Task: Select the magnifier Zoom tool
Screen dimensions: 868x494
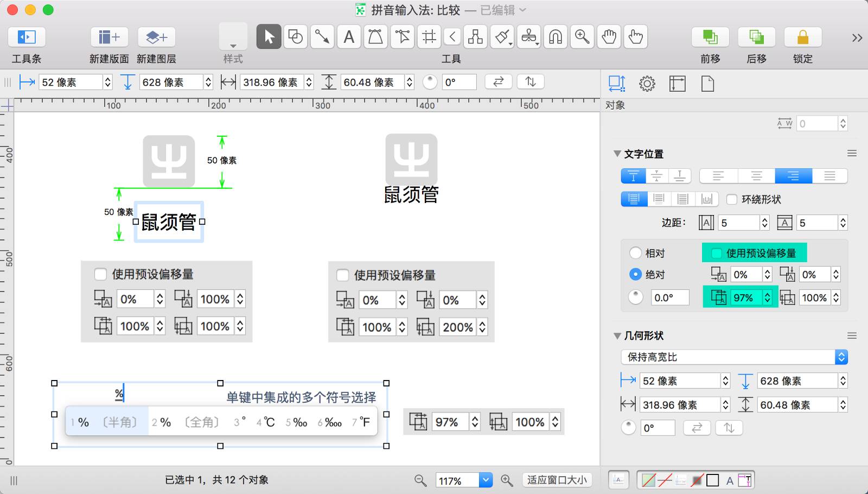Action: (x=582, y=37)
